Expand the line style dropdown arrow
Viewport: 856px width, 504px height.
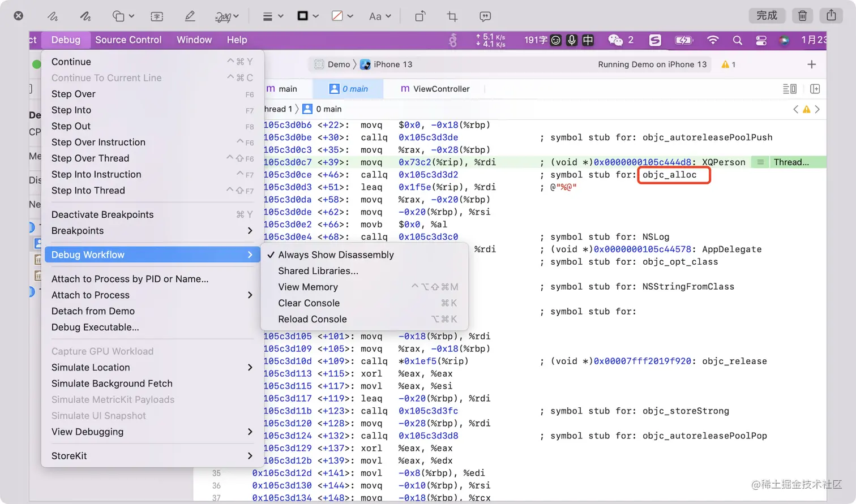tap(280, 16)
